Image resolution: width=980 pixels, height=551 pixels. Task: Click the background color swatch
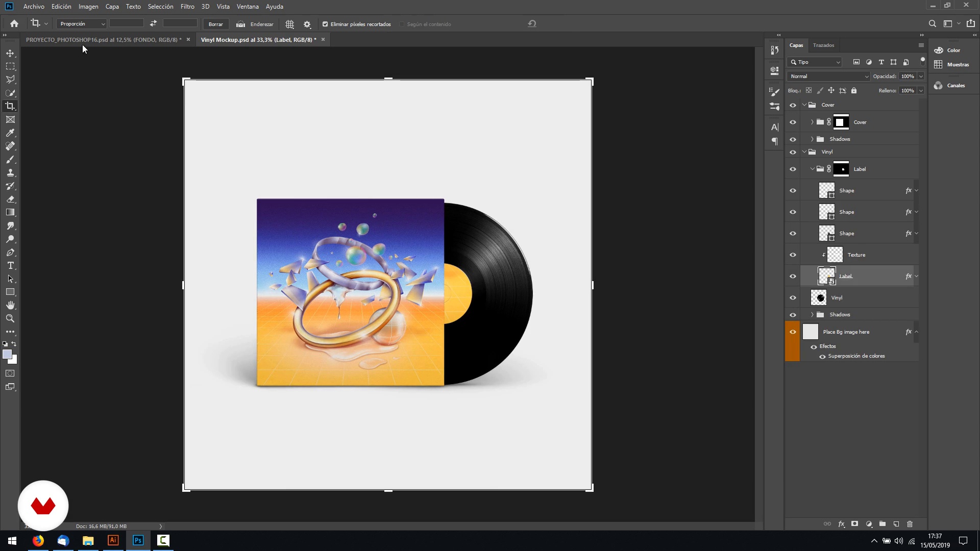14,361
